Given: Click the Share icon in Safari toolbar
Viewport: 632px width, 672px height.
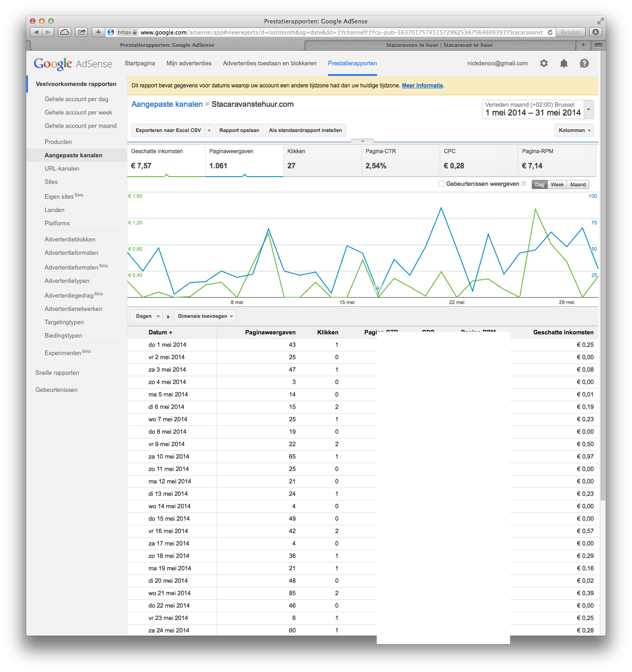Looking at the screenshot, I should point(81,32).
